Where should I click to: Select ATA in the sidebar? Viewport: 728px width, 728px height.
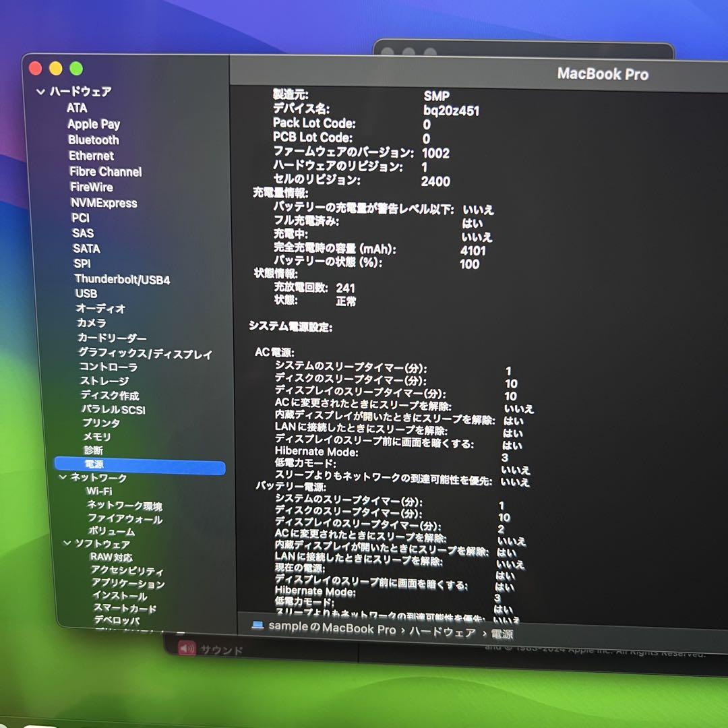77,108
